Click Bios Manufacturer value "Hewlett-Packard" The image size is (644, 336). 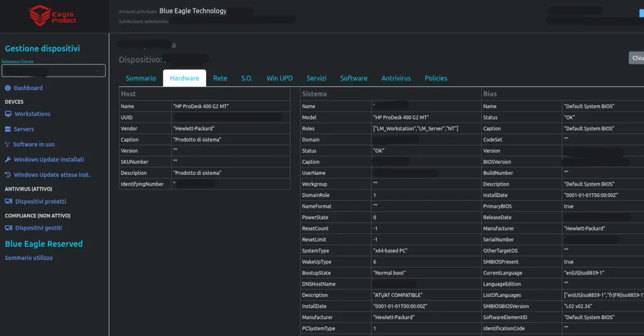point(584,228)
